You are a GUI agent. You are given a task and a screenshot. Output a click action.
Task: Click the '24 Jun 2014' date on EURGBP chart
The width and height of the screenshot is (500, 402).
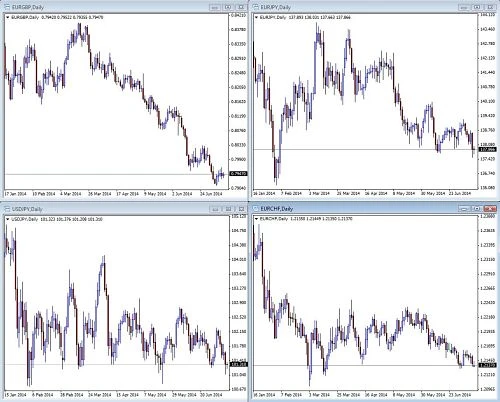click(211, 194)
